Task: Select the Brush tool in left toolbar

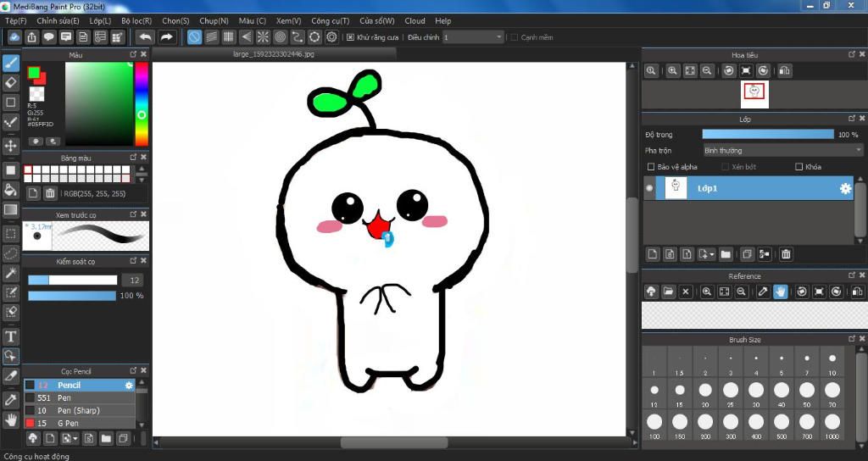Action: click(10, 63)
